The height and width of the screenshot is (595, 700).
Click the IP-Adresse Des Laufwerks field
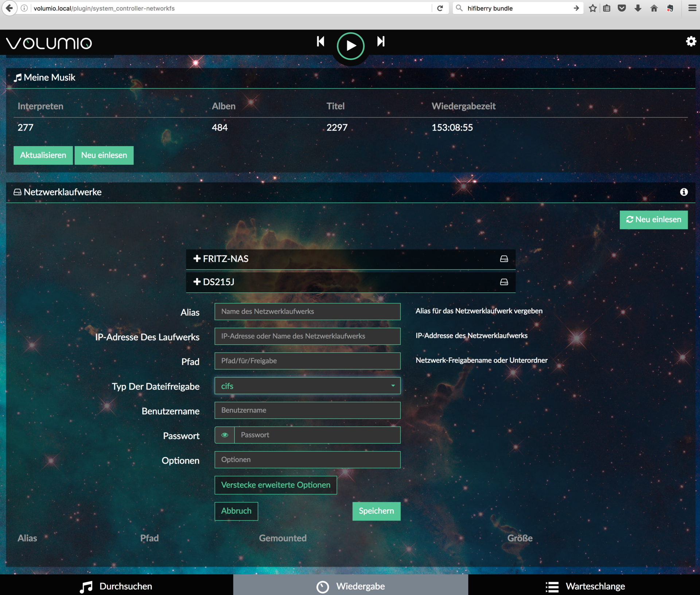[x=307, y=336]
